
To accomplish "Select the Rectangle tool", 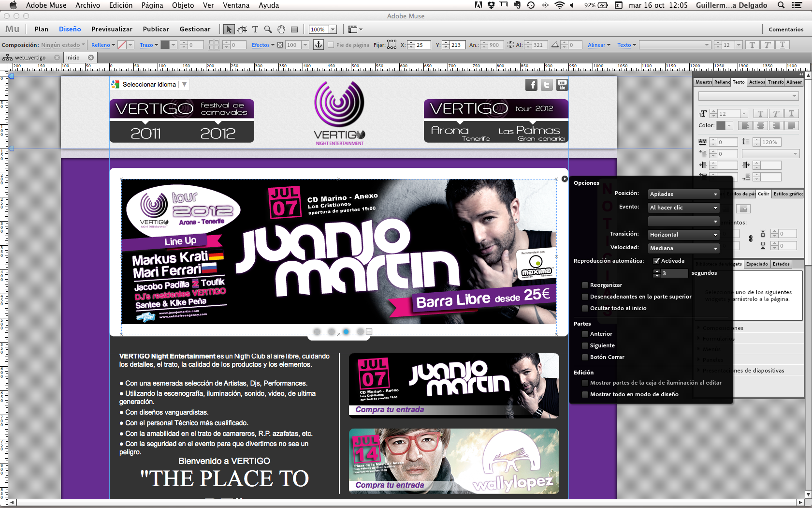I will [294, 30].
